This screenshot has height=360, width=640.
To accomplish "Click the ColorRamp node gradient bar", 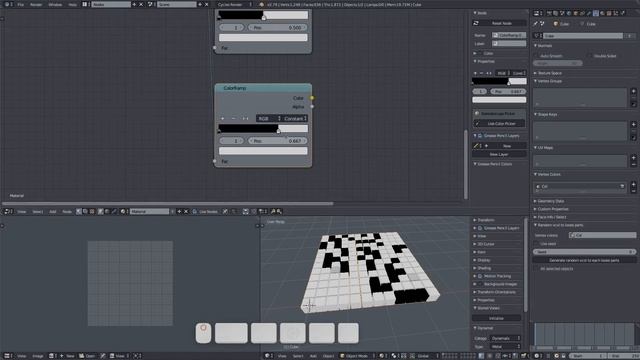I will coord(263,129).
